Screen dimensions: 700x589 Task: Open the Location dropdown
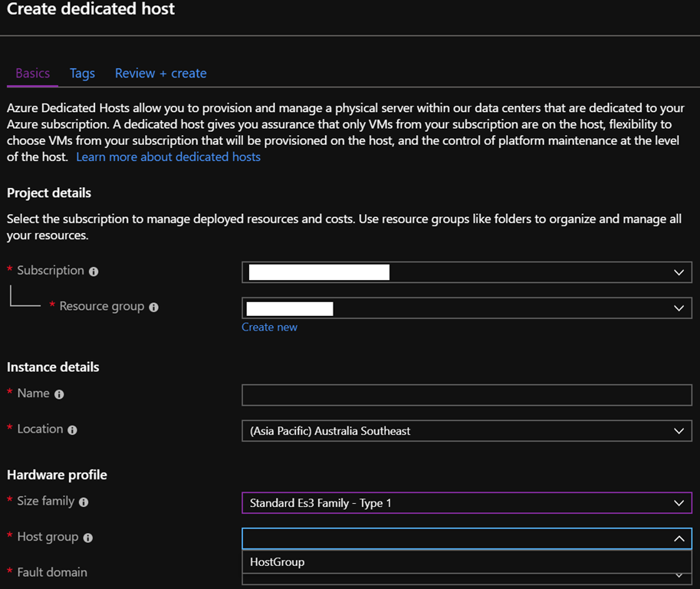(678, 431)
